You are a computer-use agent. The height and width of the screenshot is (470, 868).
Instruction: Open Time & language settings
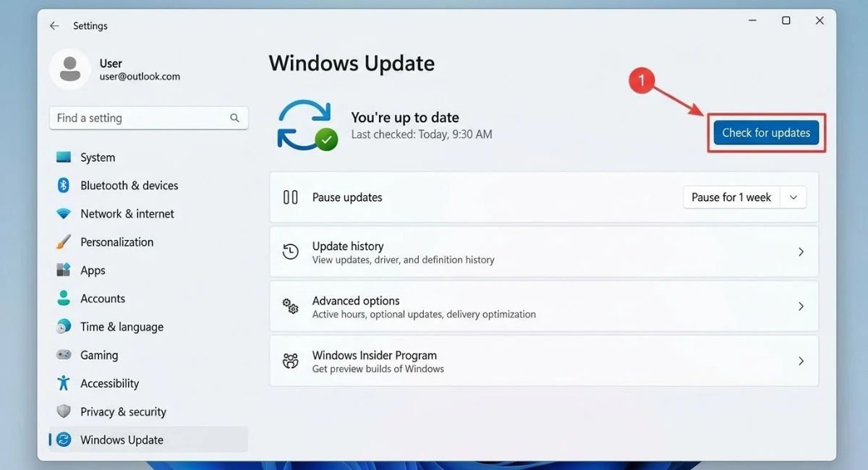148,326
